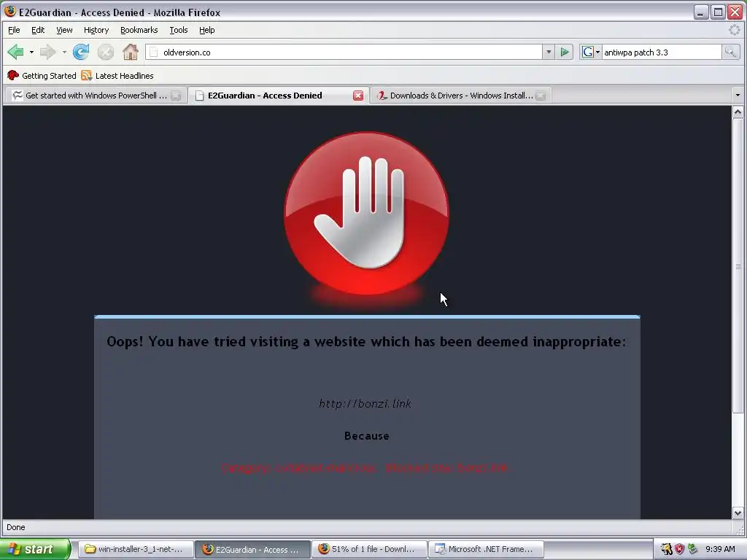The width and height of the screenshot is (747, 560).
Task: Open the Tools menu
Action: click(179, 30)
